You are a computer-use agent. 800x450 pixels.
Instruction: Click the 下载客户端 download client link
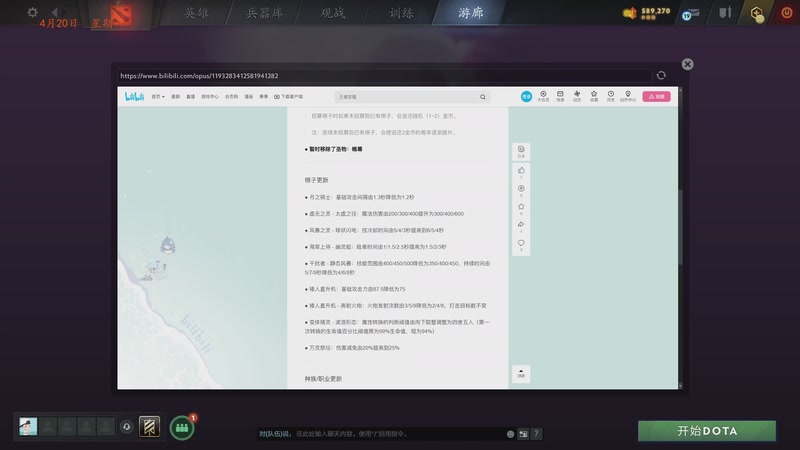(288, 96)
